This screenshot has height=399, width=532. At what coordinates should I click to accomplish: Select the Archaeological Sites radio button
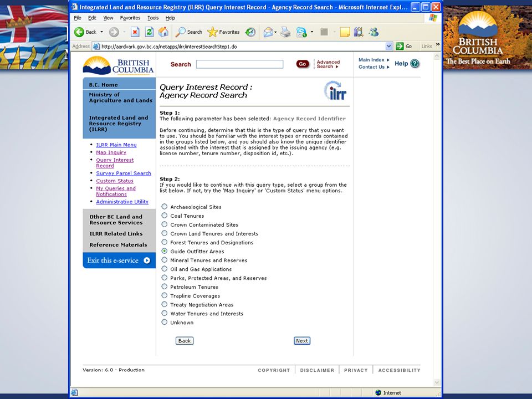click(164, 207)
